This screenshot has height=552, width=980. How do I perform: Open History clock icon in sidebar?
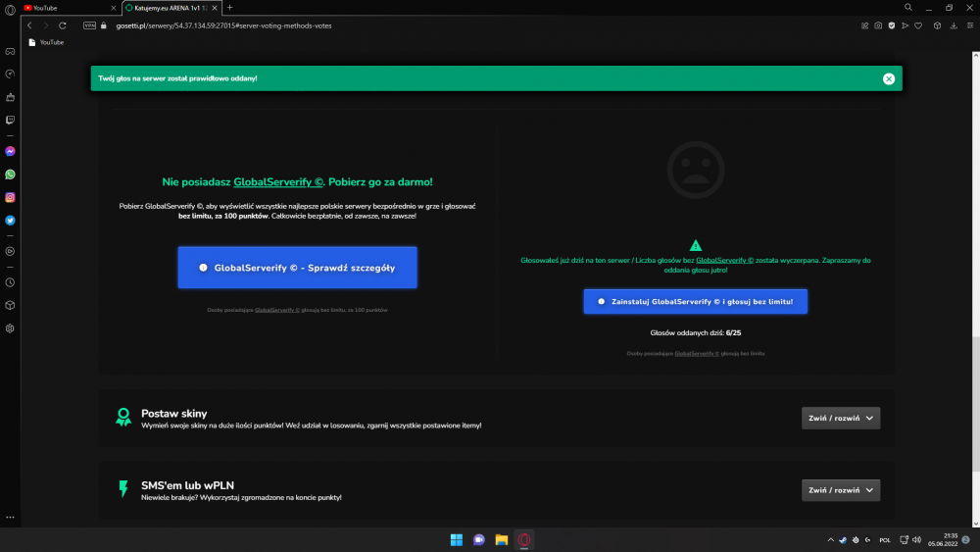(10, 282)
